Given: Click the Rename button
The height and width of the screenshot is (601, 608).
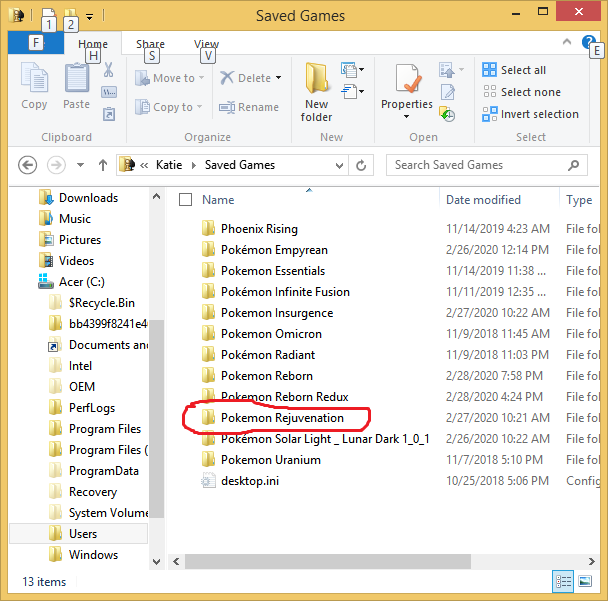Looking at the screenshot, I should (249, 107).
